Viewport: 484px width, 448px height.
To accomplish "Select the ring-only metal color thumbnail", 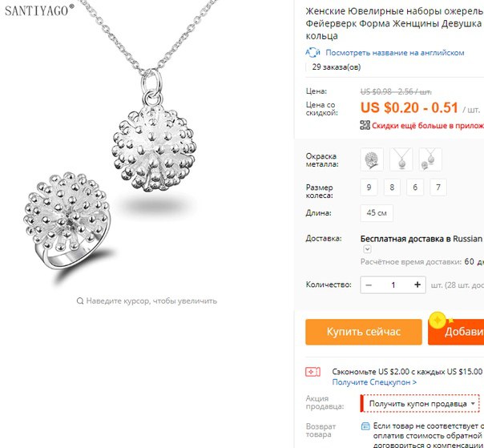I will point(372,159).
